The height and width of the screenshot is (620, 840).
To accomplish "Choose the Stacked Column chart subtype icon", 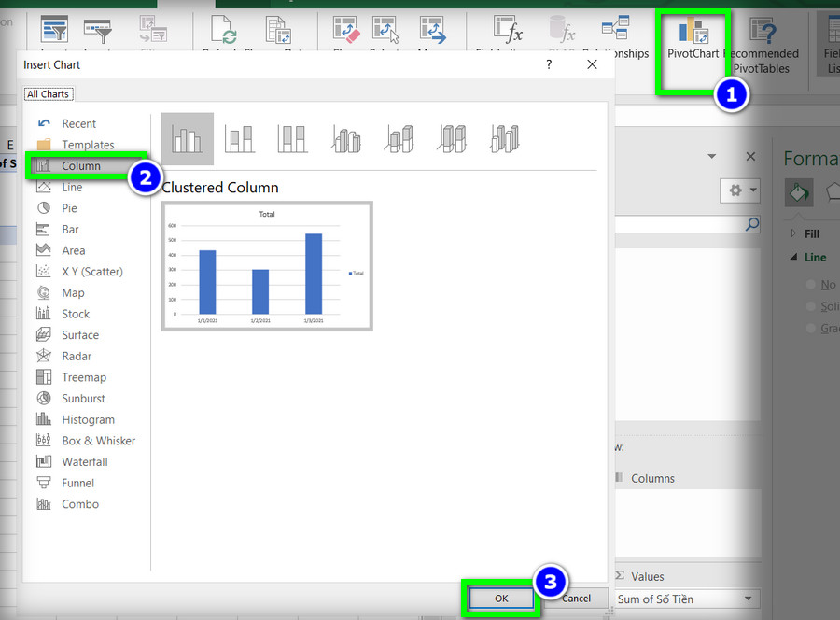I will 240,139.
